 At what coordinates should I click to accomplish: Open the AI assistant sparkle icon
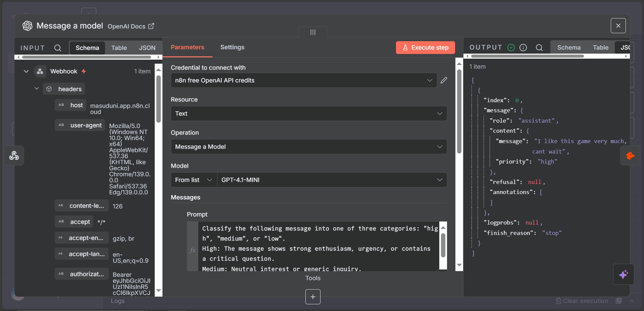click(624, 274)
